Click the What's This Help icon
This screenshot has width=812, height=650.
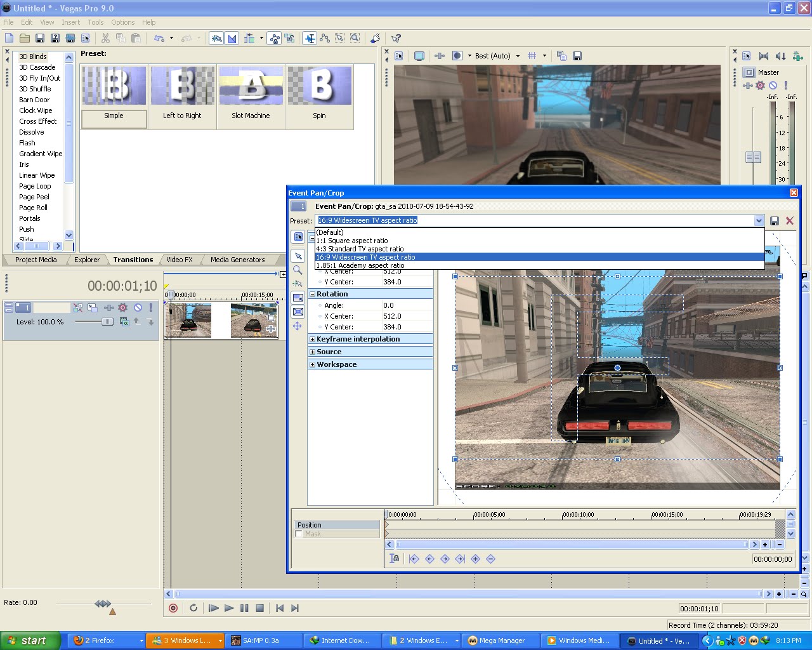(x=396, y=38)
